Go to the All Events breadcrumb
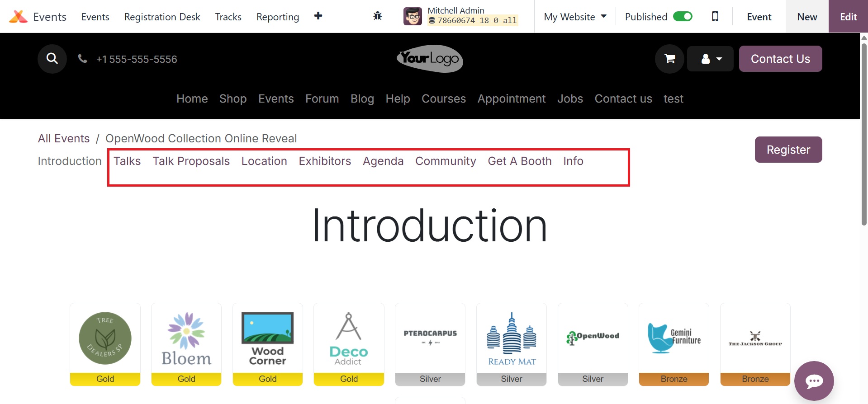Image resolution: width=868 pixels, height=404 pixels. (64, 138)
